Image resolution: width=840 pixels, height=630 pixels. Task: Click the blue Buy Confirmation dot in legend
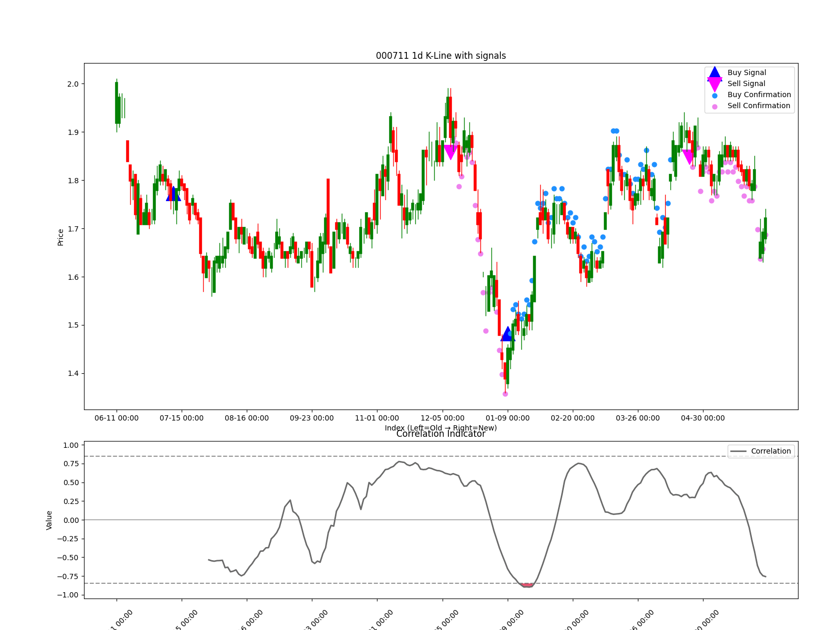pos(715,96)
